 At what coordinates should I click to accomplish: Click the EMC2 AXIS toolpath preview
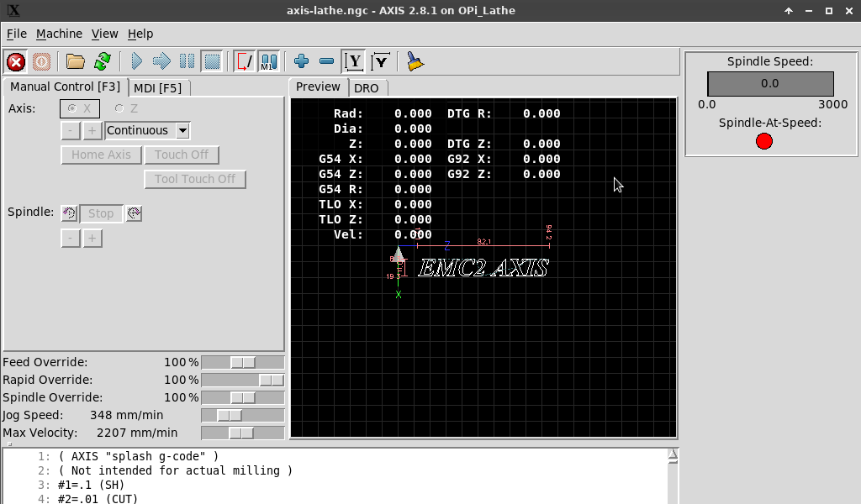coord(483,268)
